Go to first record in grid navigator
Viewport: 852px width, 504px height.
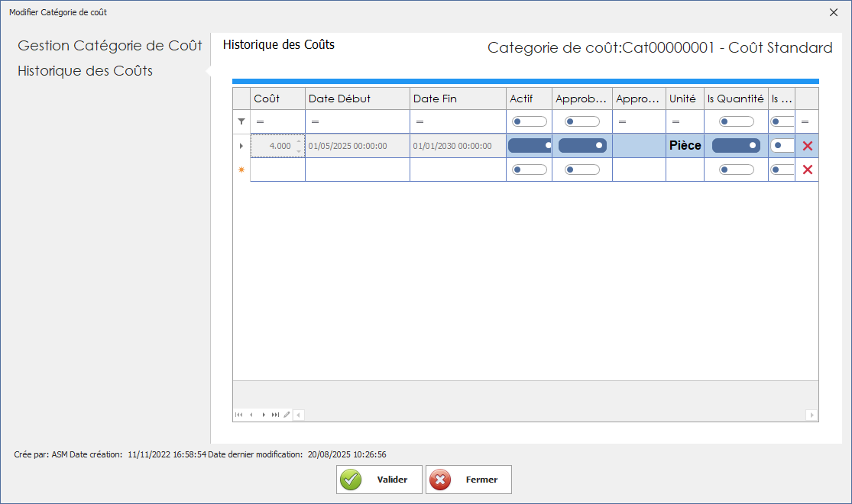click(239, 415)
